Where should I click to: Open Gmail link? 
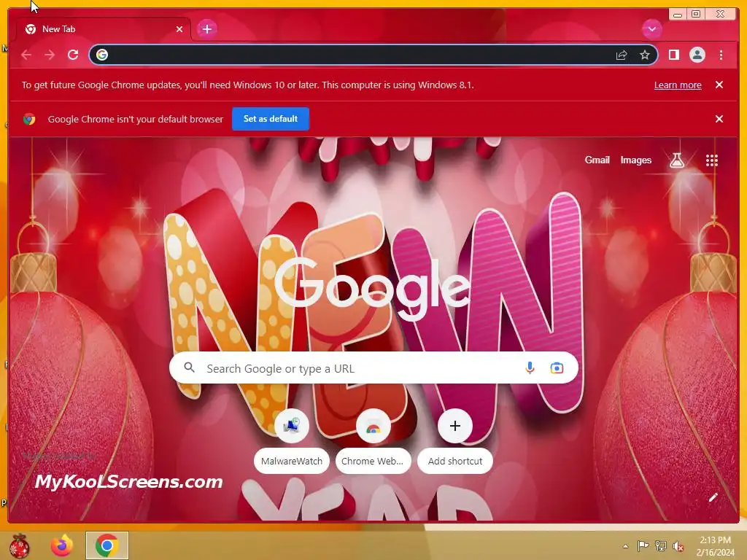(597, 160)
